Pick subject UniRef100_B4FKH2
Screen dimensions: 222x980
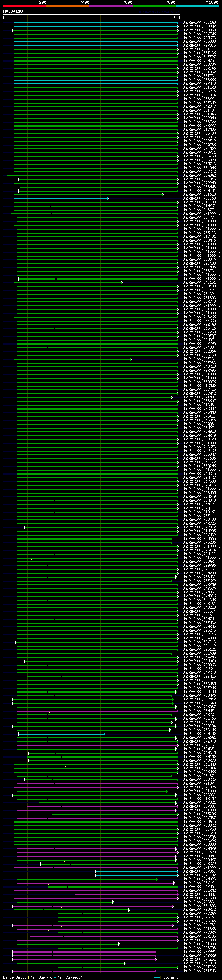click(x=199, y=875)
